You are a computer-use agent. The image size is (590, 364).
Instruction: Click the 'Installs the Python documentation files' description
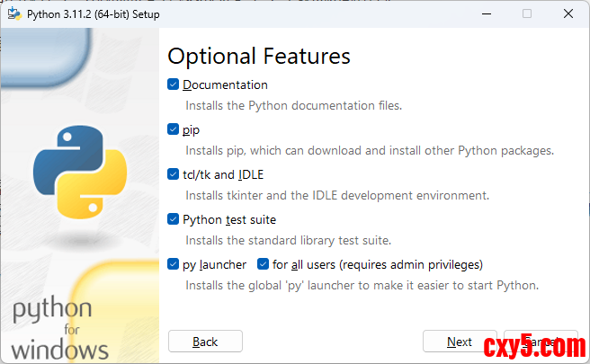point(293,105)
